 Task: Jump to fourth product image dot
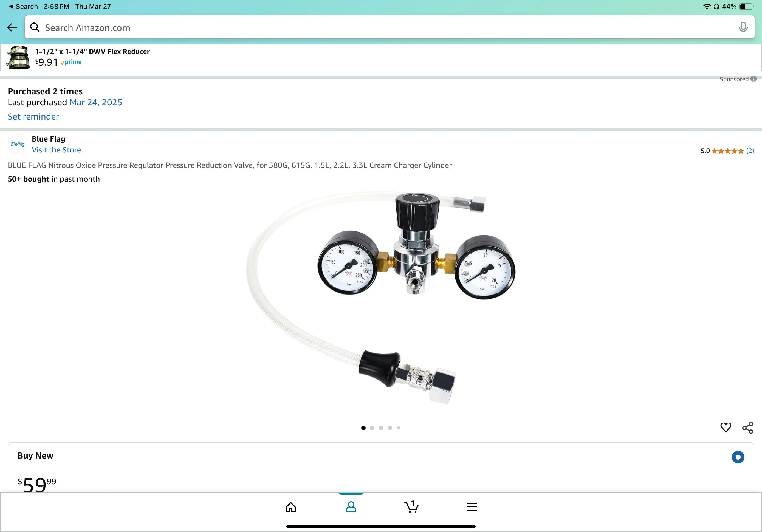click(390, 428)
